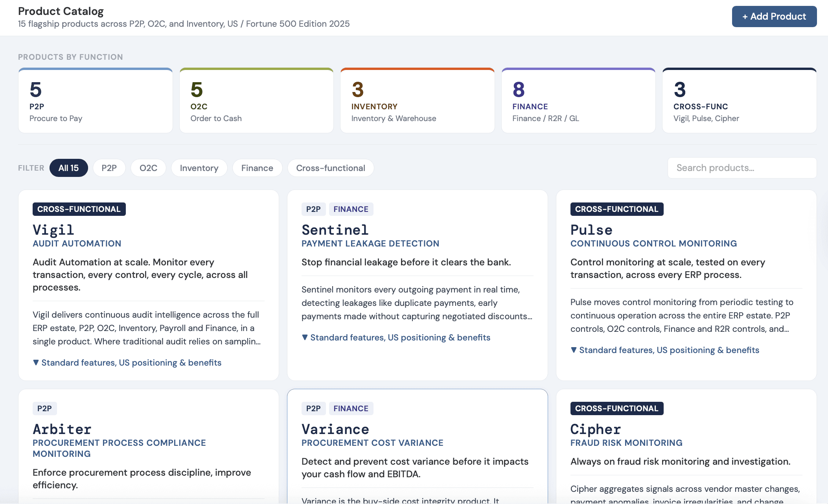Open the Variance product title

pos(335,429)
